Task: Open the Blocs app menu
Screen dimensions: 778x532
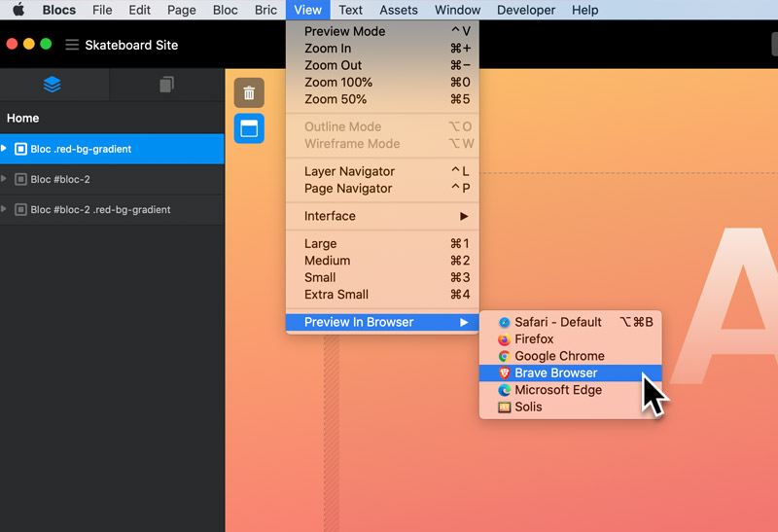Action: point(59,10)
